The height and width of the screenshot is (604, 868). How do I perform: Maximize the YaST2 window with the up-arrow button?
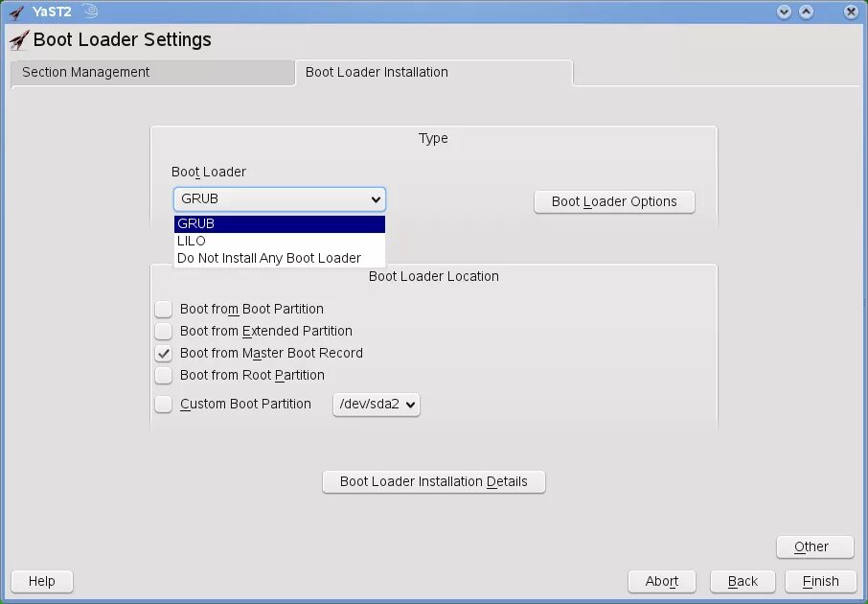coord(807,12)
